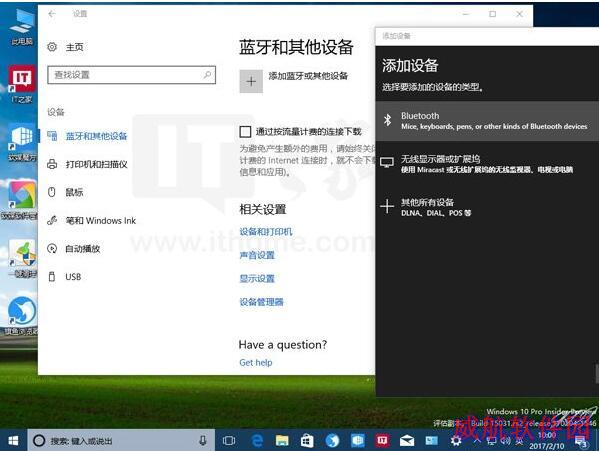Open the Sound settings link
Viewport: 599px width, 451px height.
257,255
